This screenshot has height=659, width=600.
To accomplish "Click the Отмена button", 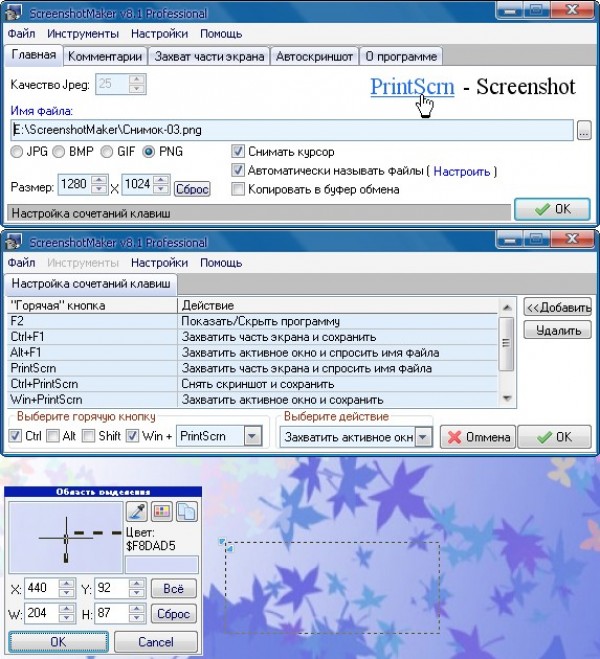I will coord(478,437).
